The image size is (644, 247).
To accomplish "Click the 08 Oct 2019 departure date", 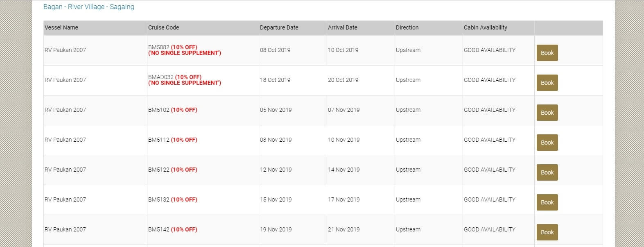I will coord(275,50).
